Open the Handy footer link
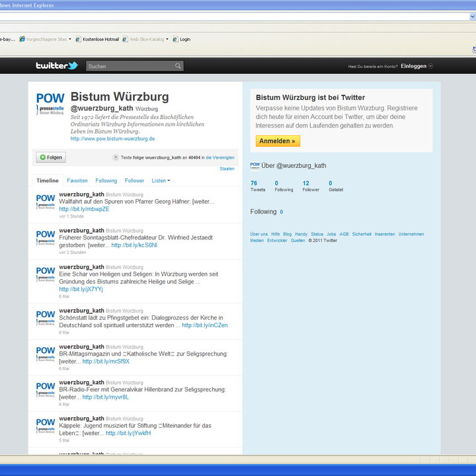The image size is (476, 476). pyautogui.click(x=301, y=234)
